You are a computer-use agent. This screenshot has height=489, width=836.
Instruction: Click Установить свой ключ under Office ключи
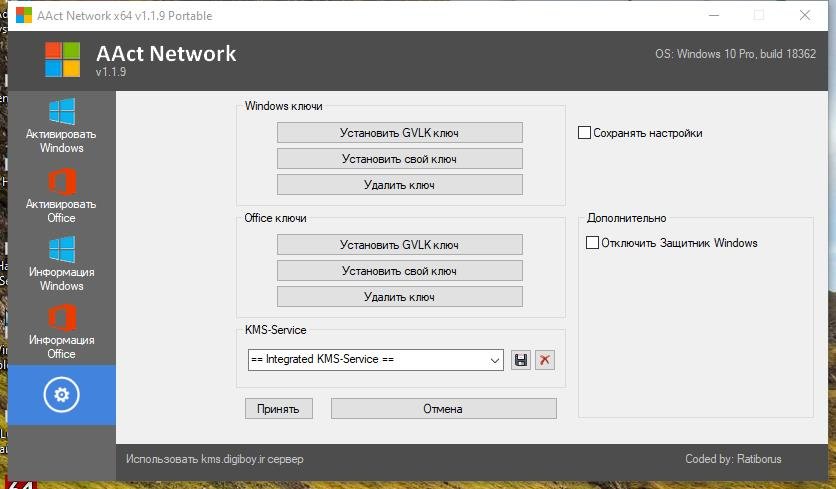tap(399, 271)
